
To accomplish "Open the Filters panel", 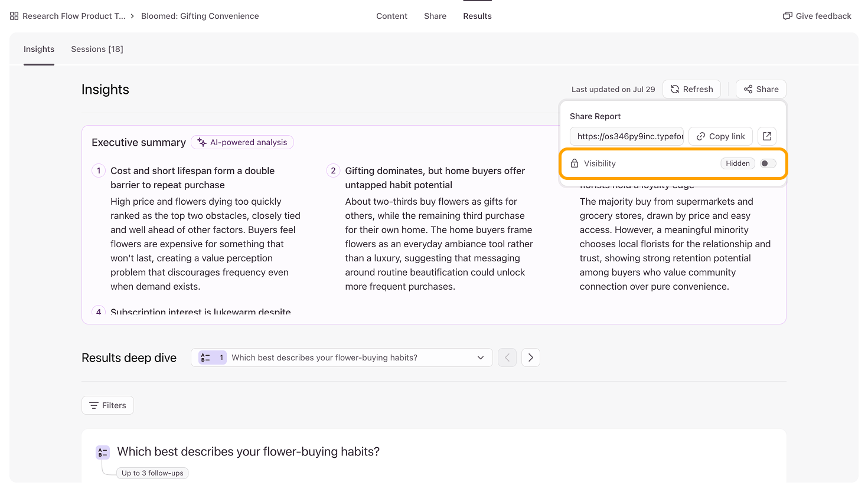I will [107, 405].
